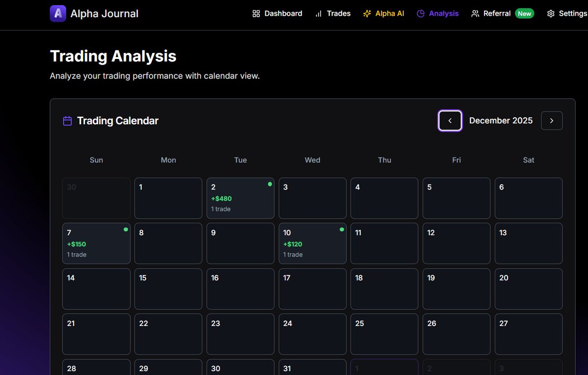Select the December 10 day with +$120
The image size is (588, 375).
(x=312, y=243)
